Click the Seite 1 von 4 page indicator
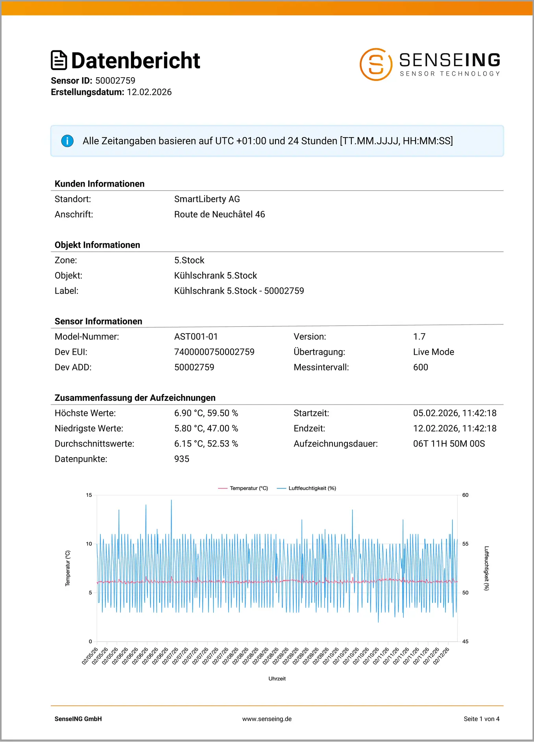Viewport: 534px width, 756px height. (x=481, y=719)
